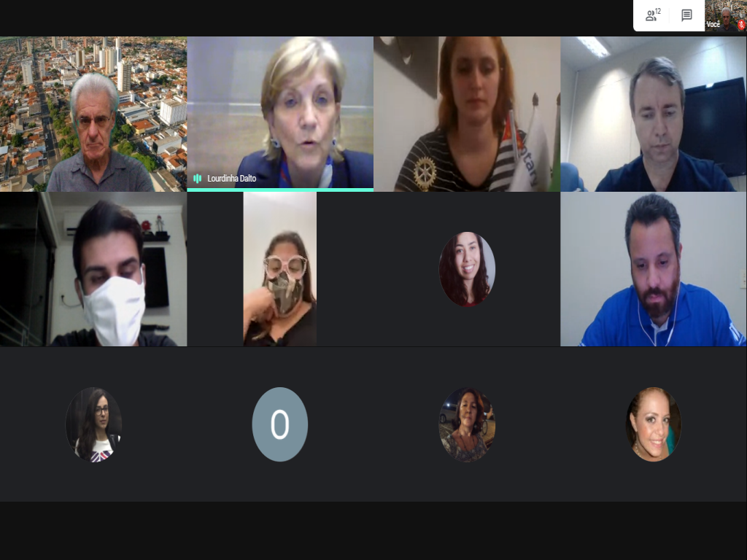Viewport: 747px width, 560px height.
Task: Click the nighttime photo avatar of a woman
Action: (467, 424)
